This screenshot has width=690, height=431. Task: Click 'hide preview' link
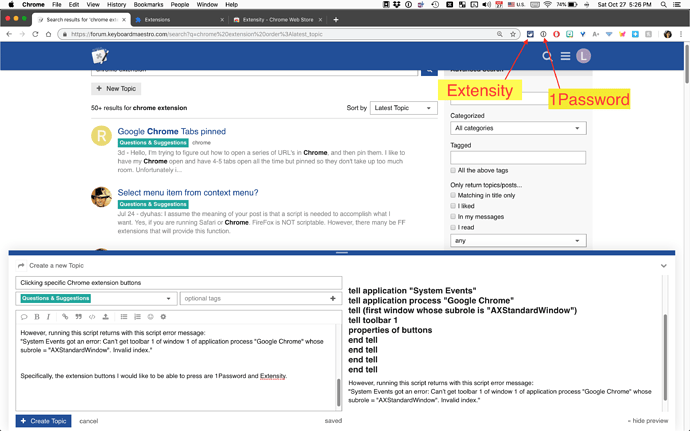pos(648,421)
